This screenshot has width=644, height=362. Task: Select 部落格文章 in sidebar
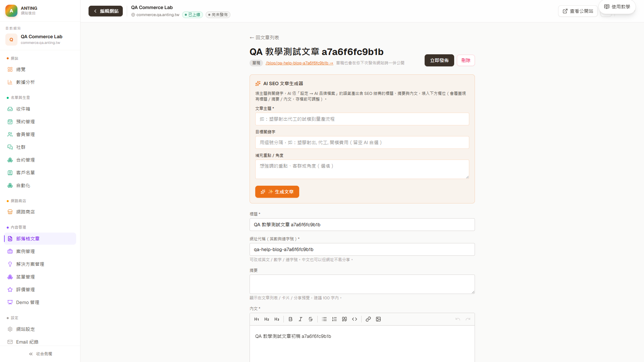click(40, 239)
